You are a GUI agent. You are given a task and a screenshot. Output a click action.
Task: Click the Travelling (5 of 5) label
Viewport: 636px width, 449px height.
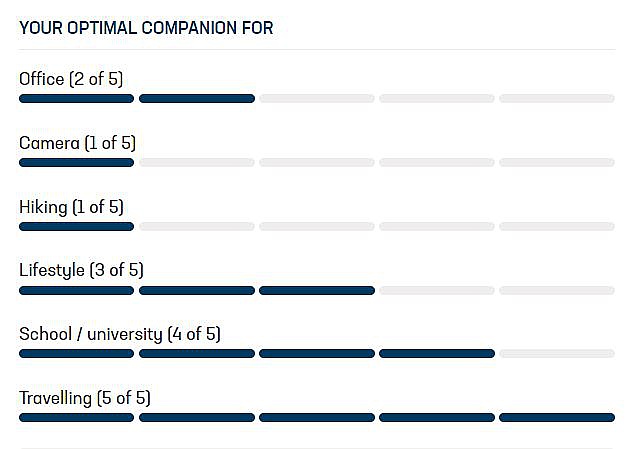point(85,398)
